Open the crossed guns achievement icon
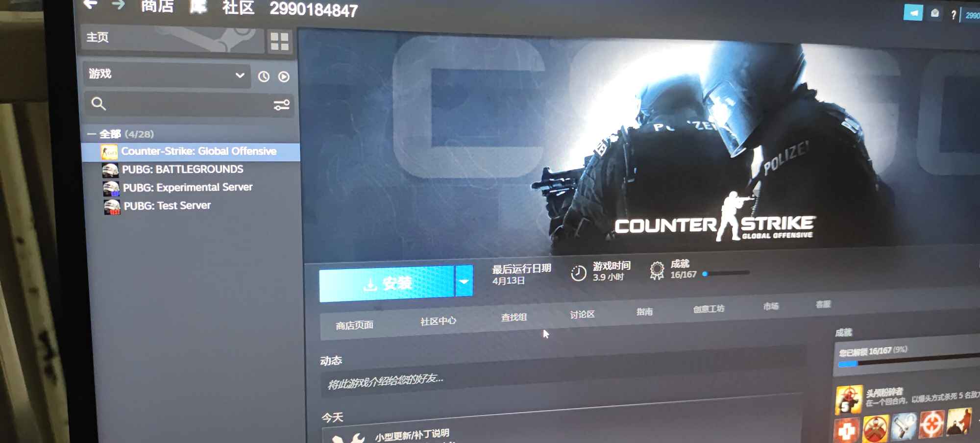980x443 pixels. point(876,428)
